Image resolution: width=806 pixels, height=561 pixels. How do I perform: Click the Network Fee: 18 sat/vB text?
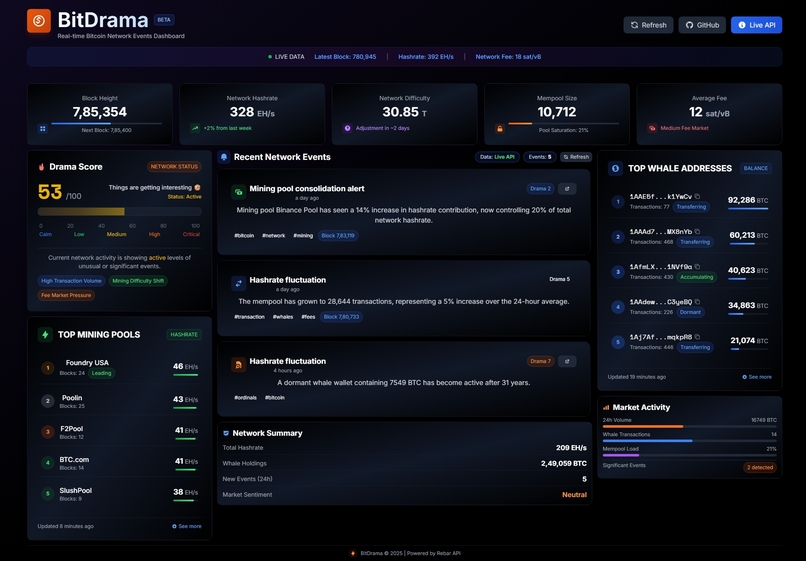[x=508, y=57]
